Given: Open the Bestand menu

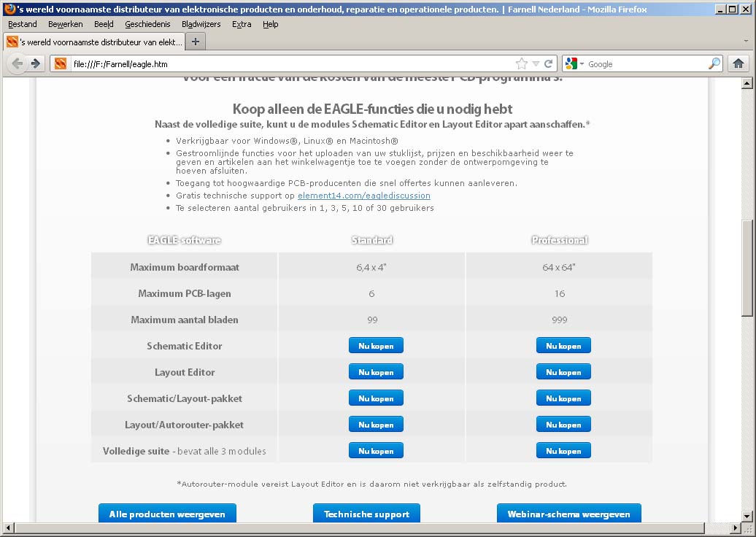Looking at the screenshot, I should 22,24.
